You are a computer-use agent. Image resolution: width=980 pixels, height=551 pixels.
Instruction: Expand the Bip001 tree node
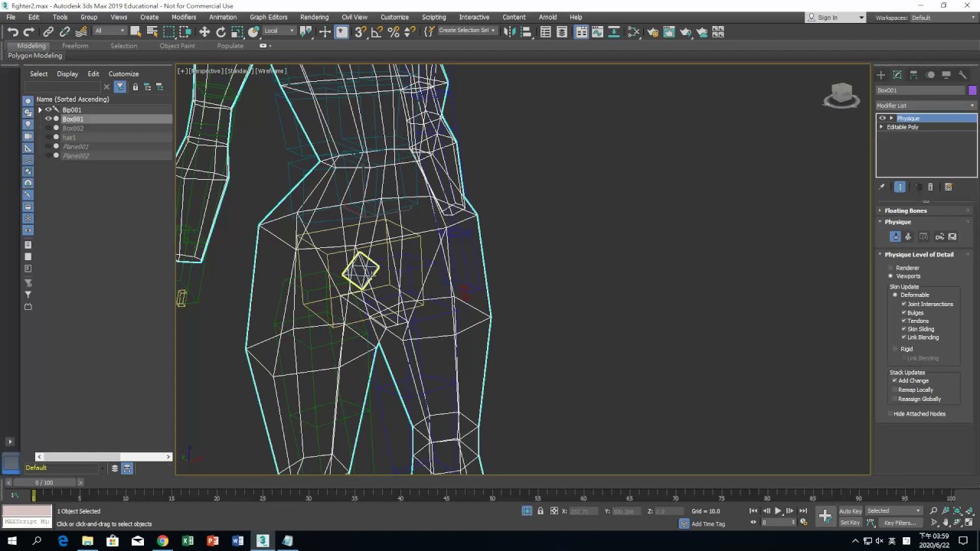(x=40, y=110)
